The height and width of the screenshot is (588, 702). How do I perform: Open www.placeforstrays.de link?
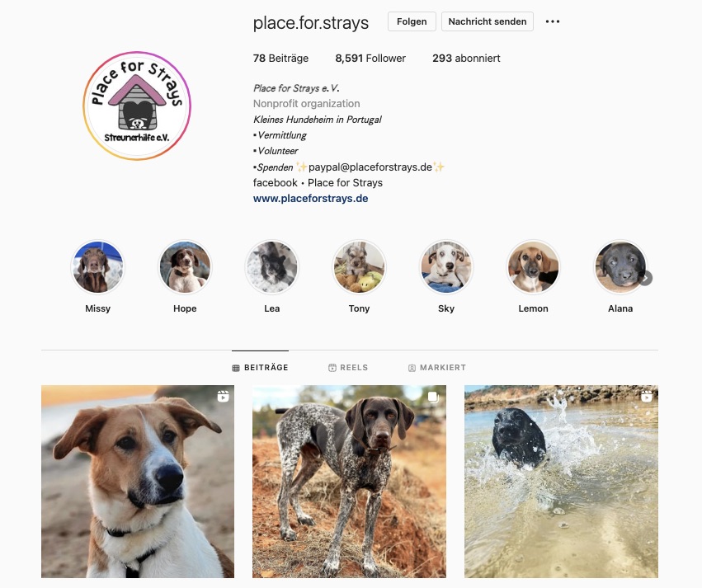click(311, 198)
